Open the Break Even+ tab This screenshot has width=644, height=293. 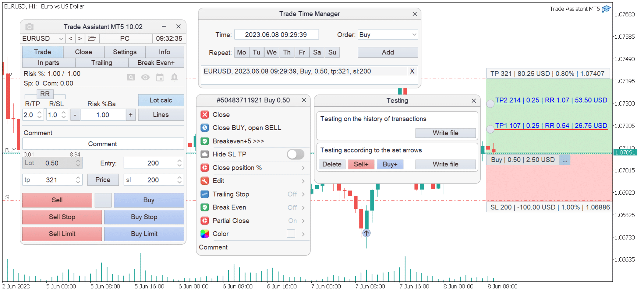point(156,63)
